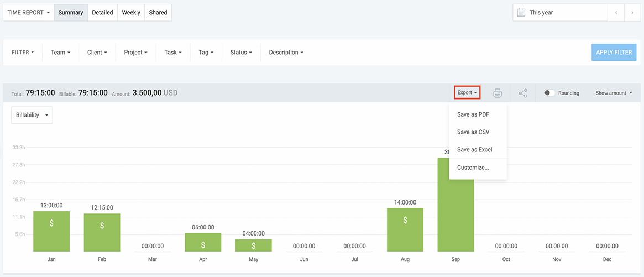Expand the Show amount dropdown
This screenshot has width=644, height=277.
614,93
